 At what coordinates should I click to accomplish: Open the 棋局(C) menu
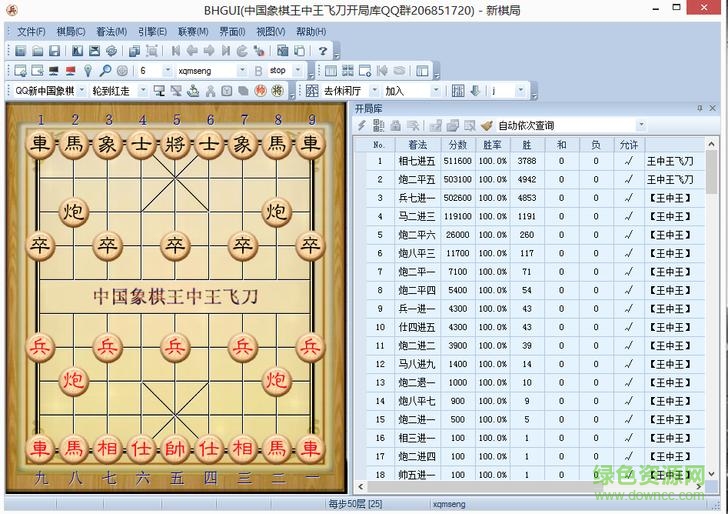click(x=71, y=32)
